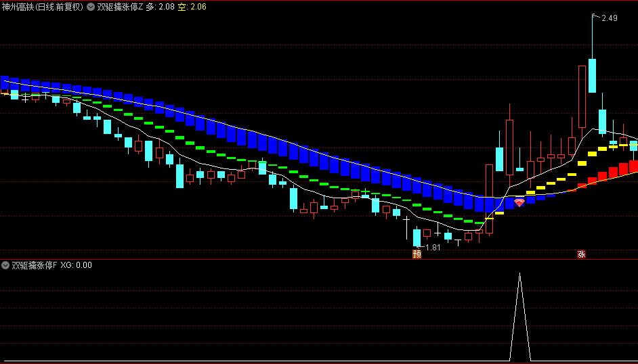Click the 2.49 high price label
Viewport: 638px width, 364px height.
coord(609,18)
